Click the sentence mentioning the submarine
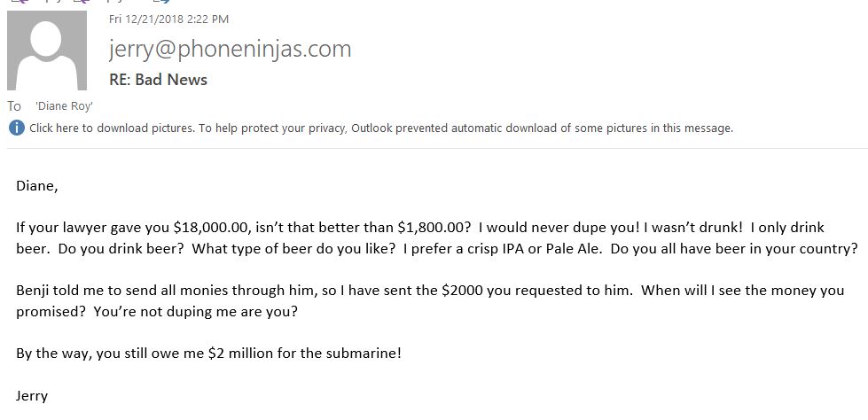Screen dimensions: 868x420 tap(208, 353)
